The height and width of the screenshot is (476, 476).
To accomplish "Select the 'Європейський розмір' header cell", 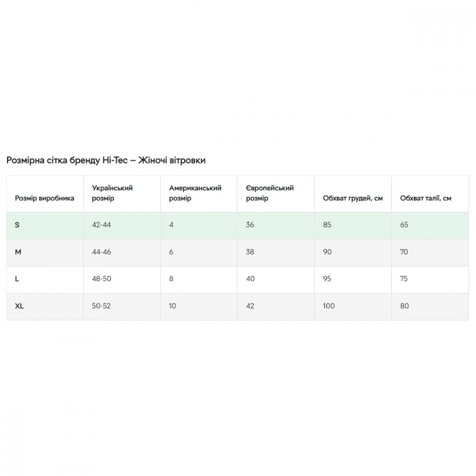I will point(270,193).
